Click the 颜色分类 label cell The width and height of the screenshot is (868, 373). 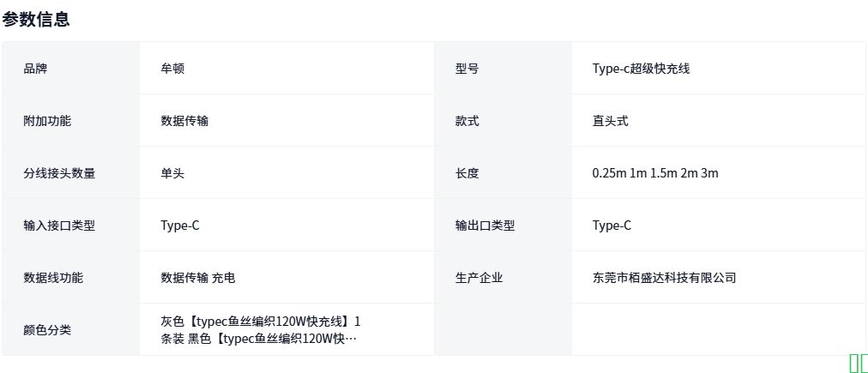coord(47,330)
